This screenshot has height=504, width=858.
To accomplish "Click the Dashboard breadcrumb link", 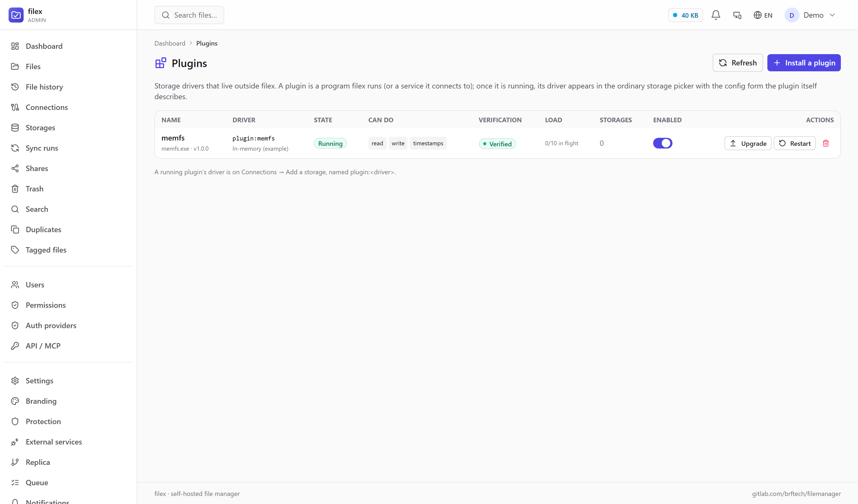I will [x=170, y=43].
